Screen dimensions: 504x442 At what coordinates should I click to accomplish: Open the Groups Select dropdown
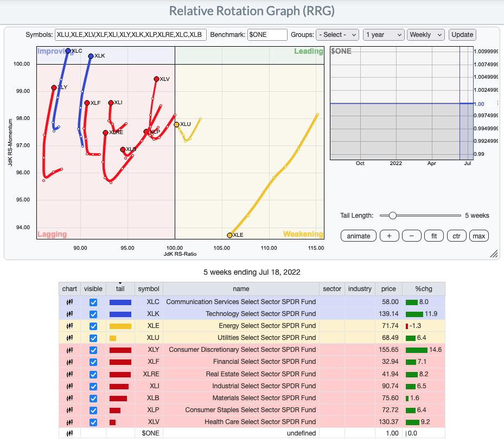(337, 35)
